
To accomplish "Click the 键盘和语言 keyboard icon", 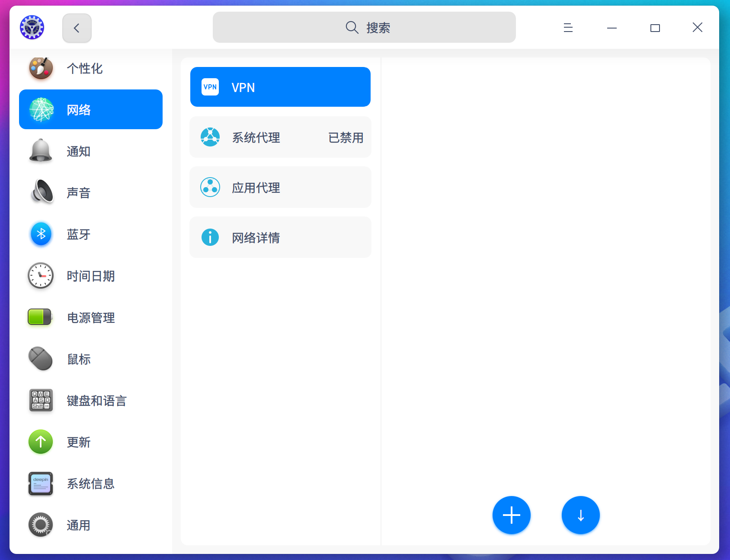I will pyautogui.click(x=40, y=401).
